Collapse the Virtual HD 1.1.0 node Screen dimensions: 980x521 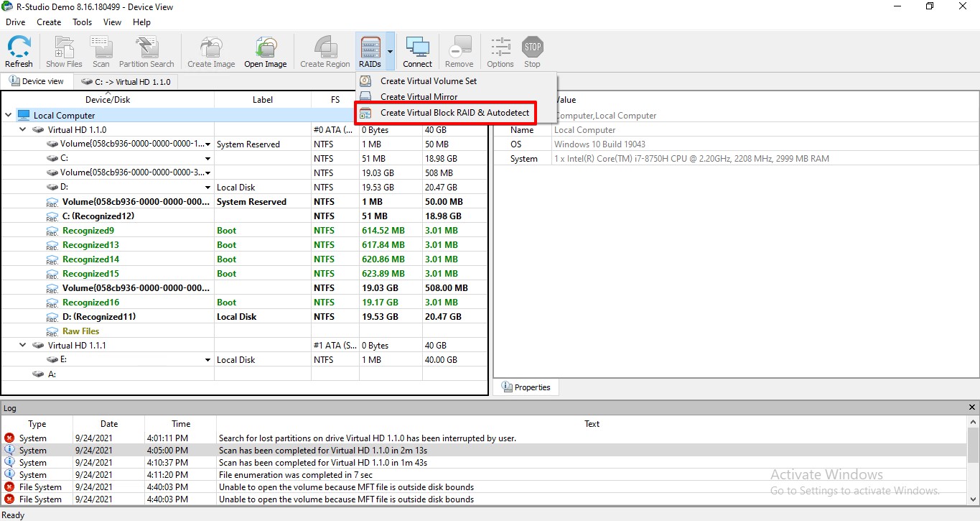[22, 129]
